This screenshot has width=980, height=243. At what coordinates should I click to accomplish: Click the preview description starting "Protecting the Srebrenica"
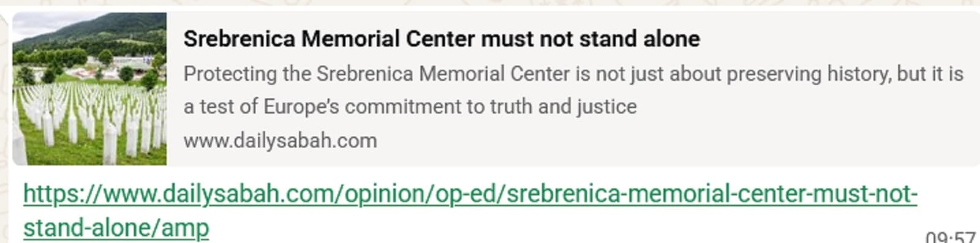point(573,90)
